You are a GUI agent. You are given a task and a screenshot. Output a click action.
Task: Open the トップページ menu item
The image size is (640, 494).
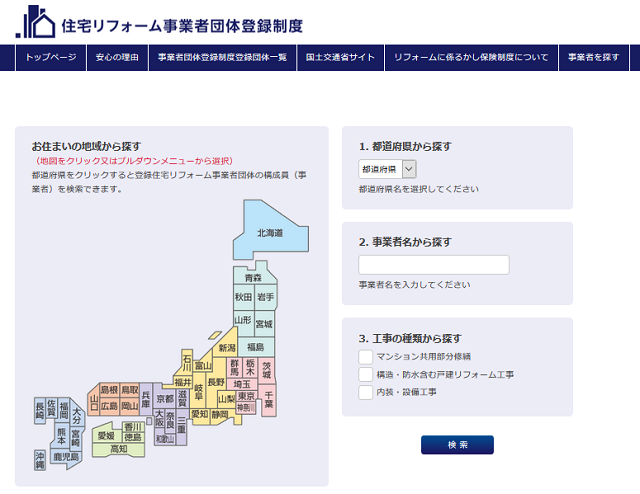[51, 58]
